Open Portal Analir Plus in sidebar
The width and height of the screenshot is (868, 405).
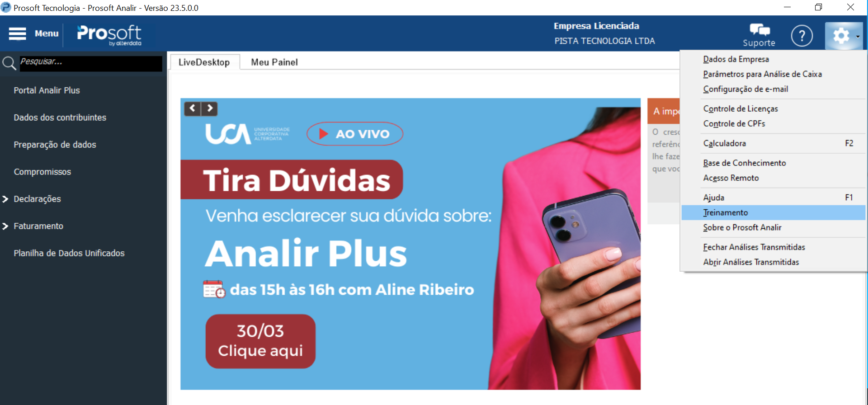point(47,90)
